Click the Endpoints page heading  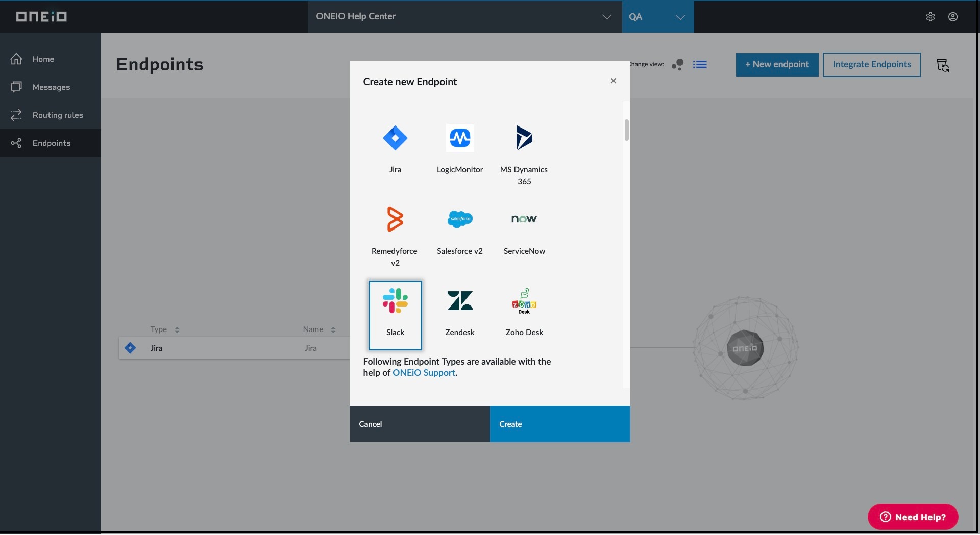click(x=160, y=65)
